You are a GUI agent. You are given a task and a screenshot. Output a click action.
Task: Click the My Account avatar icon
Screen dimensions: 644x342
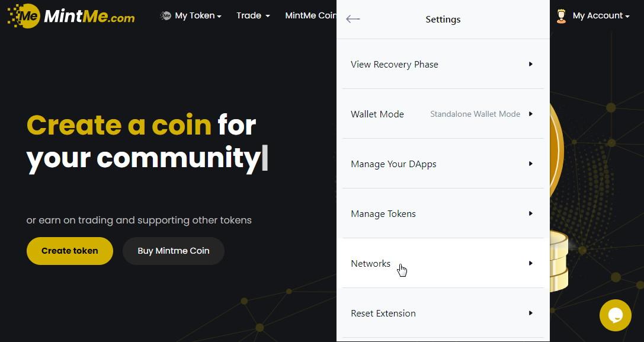tap(561, 16)
